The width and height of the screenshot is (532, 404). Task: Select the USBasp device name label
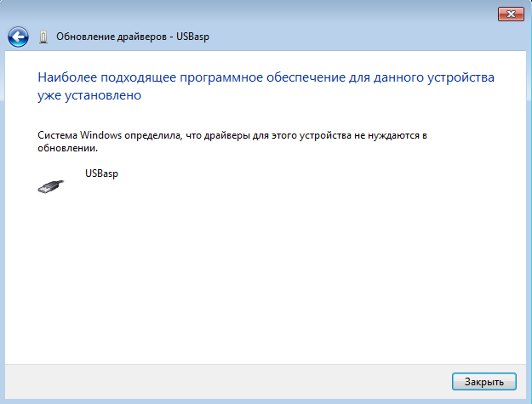(x=102, y=174)
